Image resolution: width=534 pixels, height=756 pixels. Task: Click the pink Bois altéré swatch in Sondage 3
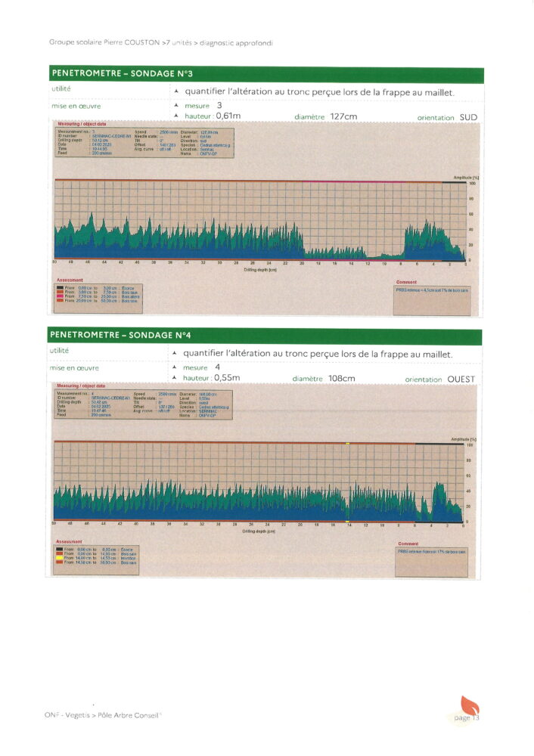60,296
